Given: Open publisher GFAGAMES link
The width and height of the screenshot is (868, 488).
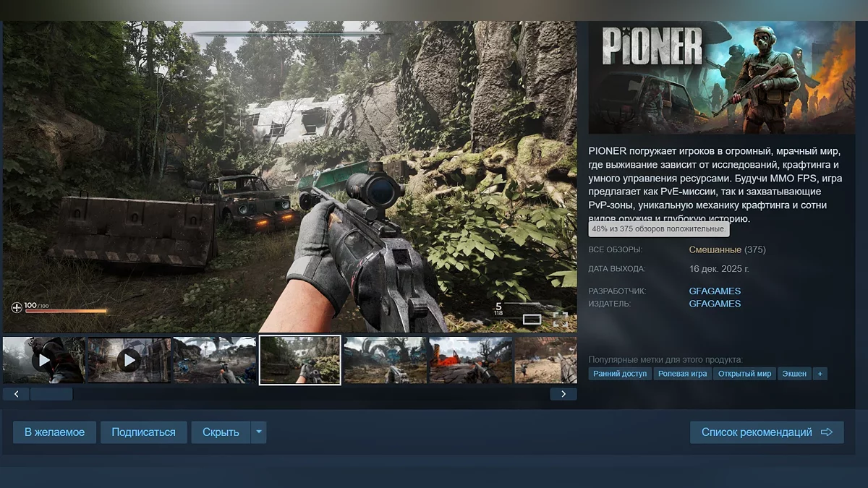Looking at the screenshot, I should tap(715, 304).
